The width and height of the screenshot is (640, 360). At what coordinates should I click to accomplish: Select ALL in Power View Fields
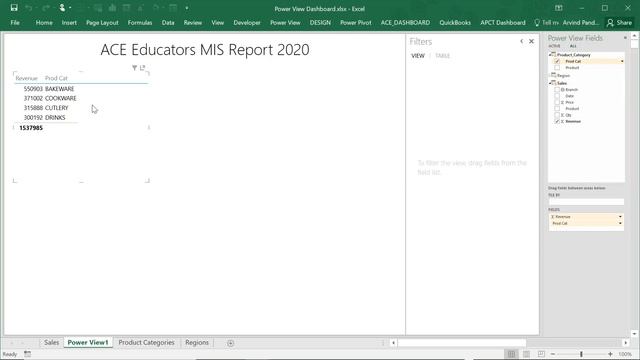(x=573, y=46)
